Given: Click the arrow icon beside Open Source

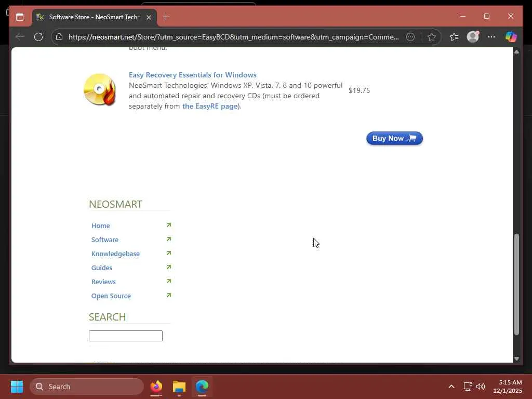Looking at the screenshot, I should 169,295.
